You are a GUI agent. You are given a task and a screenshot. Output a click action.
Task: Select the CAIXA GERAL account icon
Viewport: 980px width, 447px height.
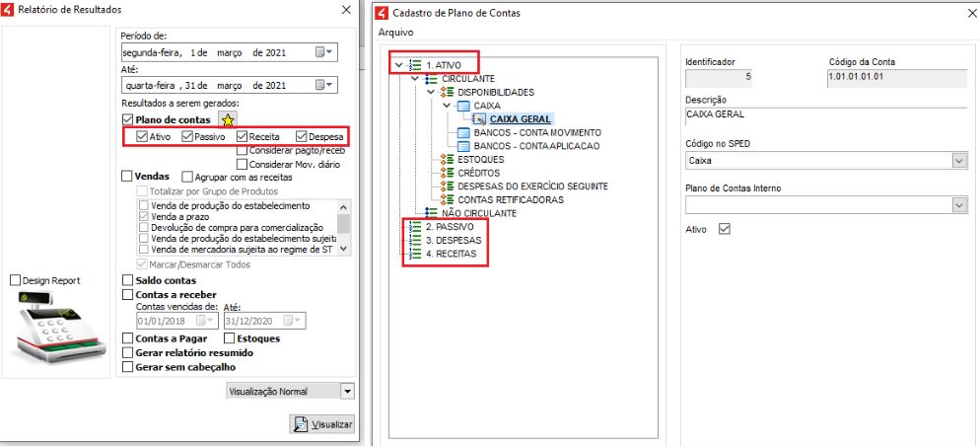478,119
